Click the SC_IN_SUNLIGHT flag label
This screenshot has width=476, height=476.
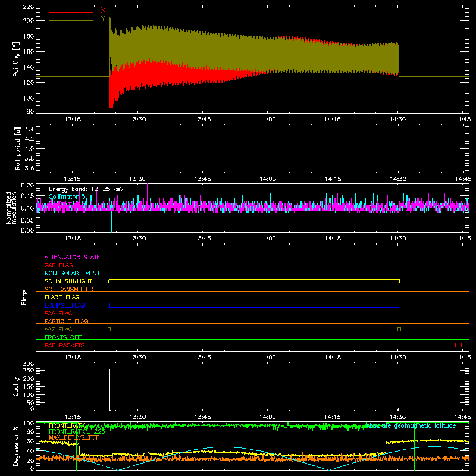[68, 281]
